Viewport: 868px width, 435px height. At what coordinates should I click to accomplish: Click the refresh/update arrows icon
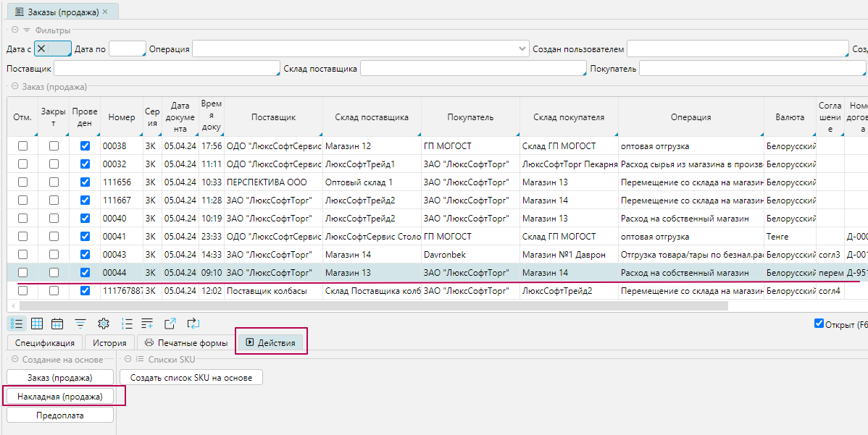click(193, 324)
